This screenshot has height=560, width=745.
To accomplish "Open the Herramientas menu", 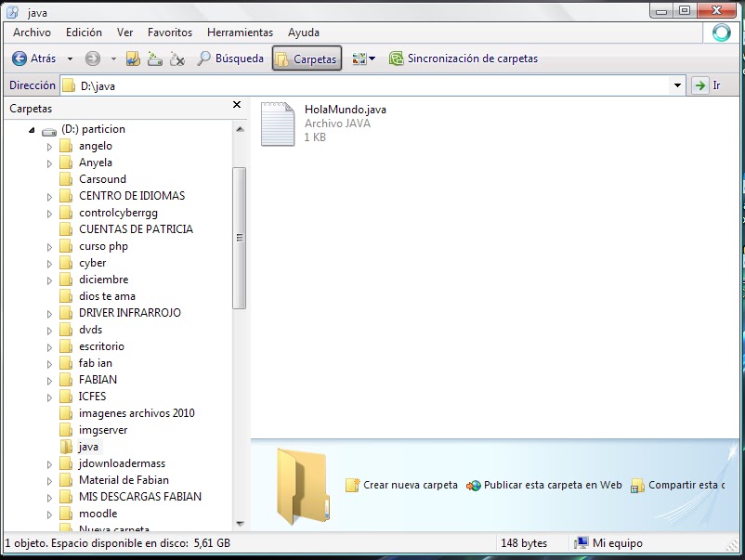I will [x=240, y=33].
